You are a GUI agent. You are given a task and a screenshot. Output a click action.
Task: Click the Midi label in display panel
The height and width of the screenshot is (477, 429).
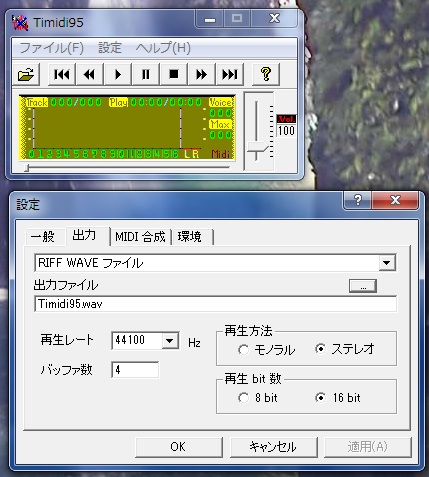click(x=221, y=154)
